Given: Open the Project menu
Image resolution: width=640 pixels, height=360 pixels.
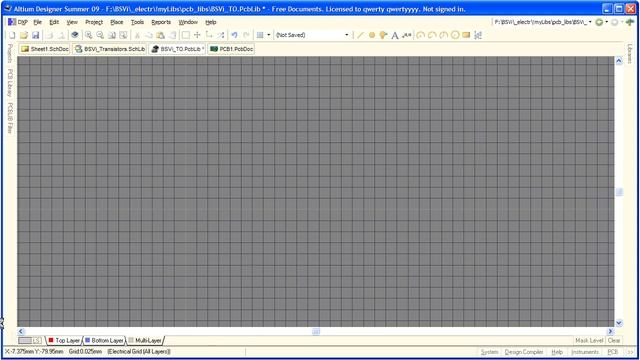Looking at the screenshot, I should [94, 22].
